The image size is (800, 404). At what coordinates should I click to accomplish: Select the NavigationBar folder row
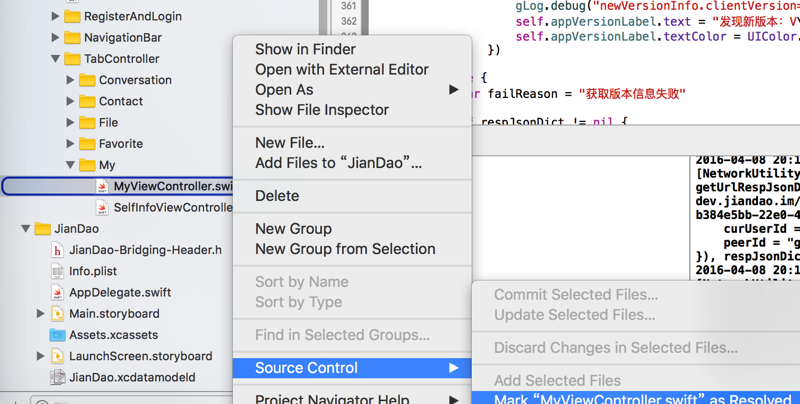pos(122,37)
